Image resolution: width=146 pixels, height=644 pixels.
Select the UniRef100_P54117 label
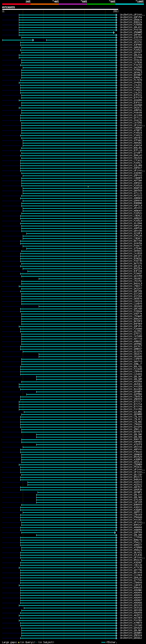coord(131,543)
